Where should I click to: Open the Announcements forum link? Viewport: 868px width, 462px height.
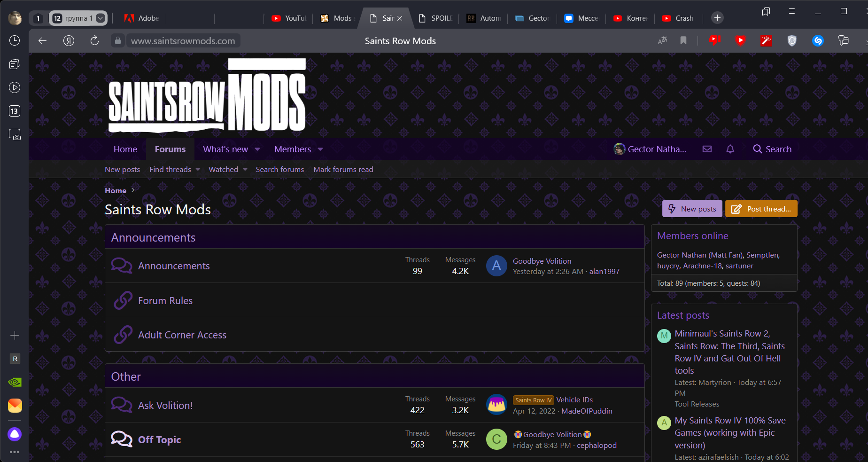[x=174, y=266]
